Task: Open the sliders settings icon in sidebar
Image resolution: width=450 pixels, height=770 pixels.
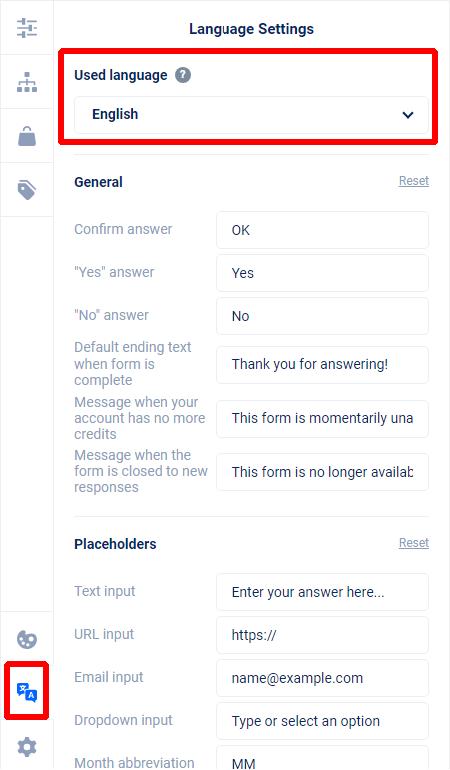Action: [27, 28]
